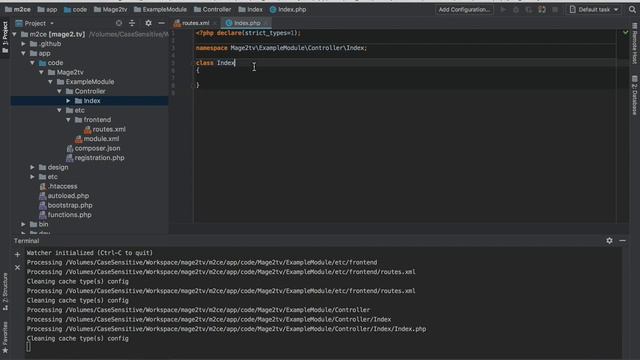Click the Collapse All icon in Project panel
The image size is (640, 360).
(132, 23)
